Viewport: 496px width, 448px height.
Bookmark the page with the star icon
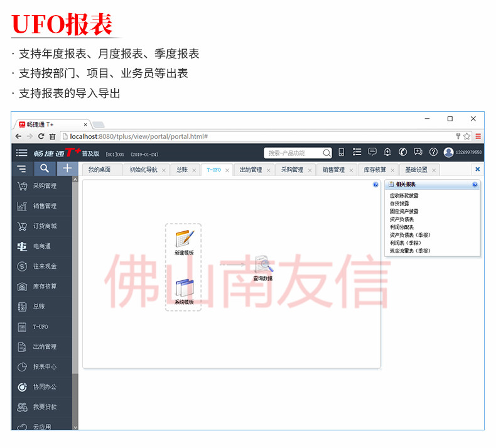pyautogui.click(x=466, y=136)
